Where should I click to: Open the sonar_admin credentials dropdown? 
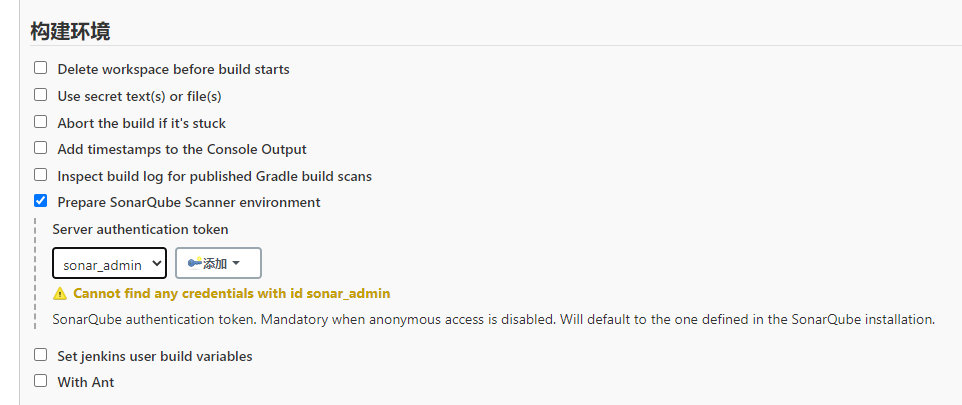click(109, 263)
